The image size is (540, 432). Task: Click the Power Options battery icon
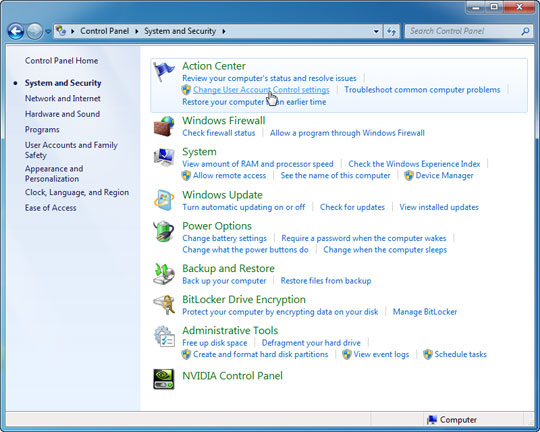click(x=164, y=231)
